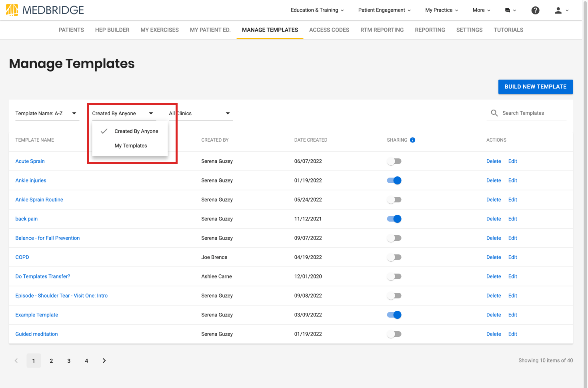Screen dimensions: 588x388
Task: Disable sharing for back pain
Action: coord(394,219)
